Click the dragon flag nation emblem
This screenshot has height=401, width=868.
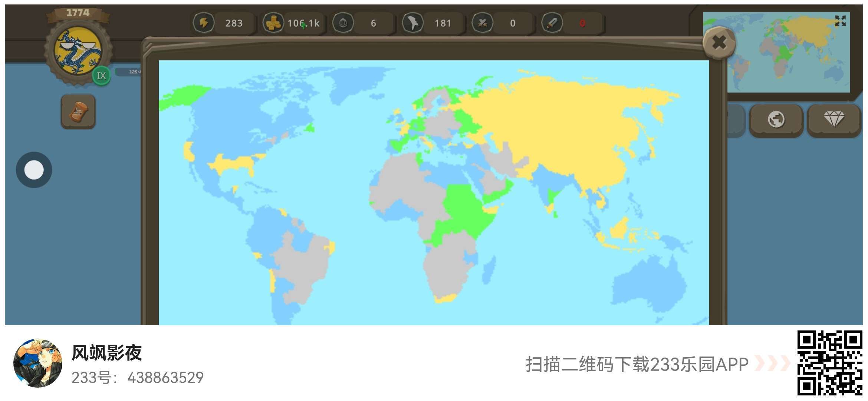78,51
